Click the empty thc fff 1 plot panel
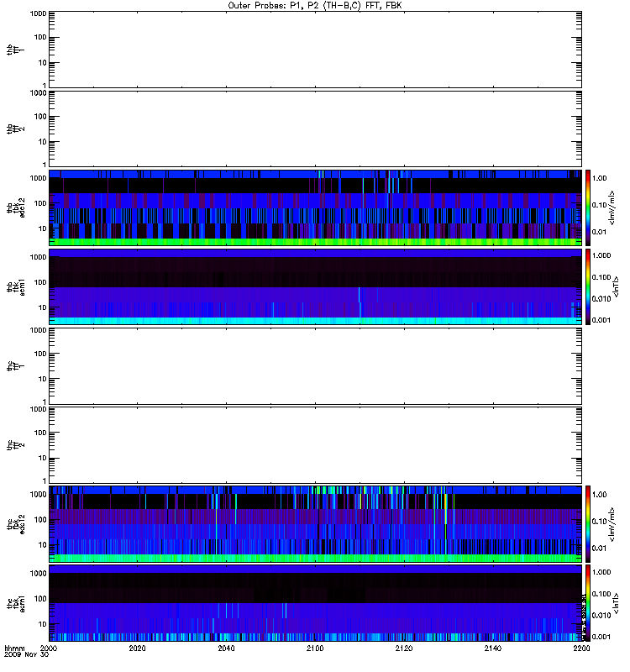This screenshot has width=630, height=672. [x=315, y=366]
